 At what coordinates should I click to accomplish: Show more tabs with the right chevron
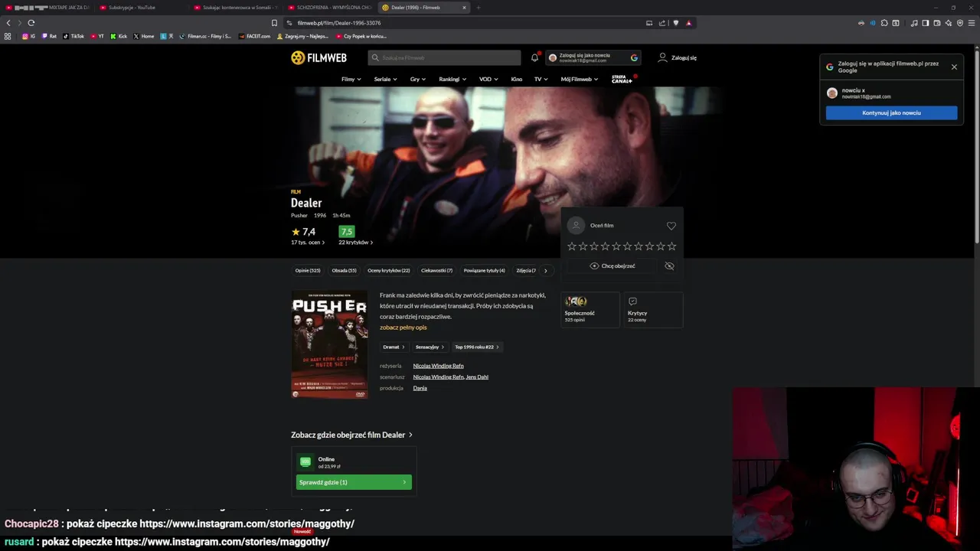[x=545, y=270]
